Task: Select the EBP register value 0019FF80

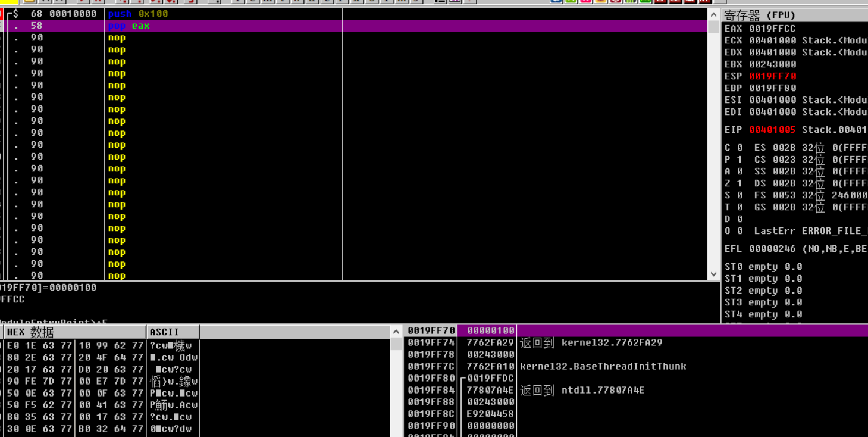Action: [x=772, y=88]
